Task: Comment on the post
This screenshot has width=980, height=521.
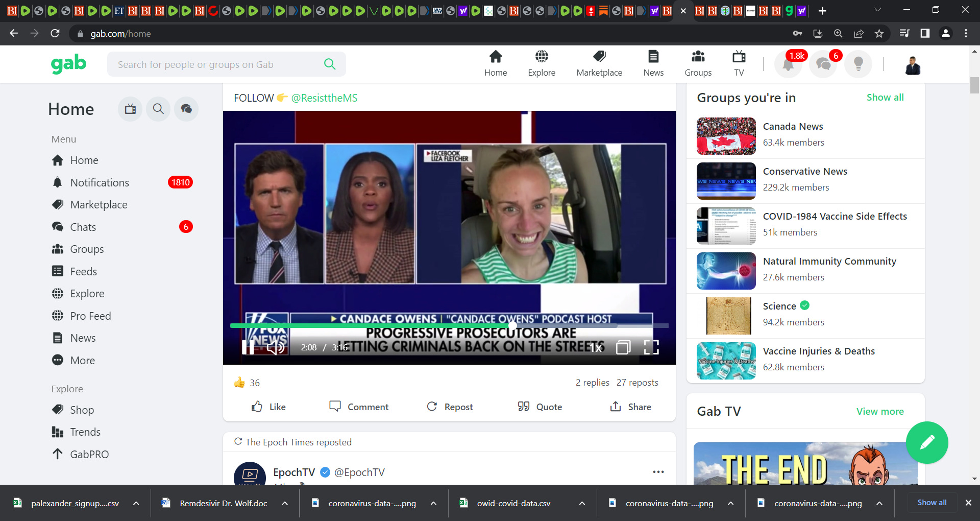Action: (359, 407)
